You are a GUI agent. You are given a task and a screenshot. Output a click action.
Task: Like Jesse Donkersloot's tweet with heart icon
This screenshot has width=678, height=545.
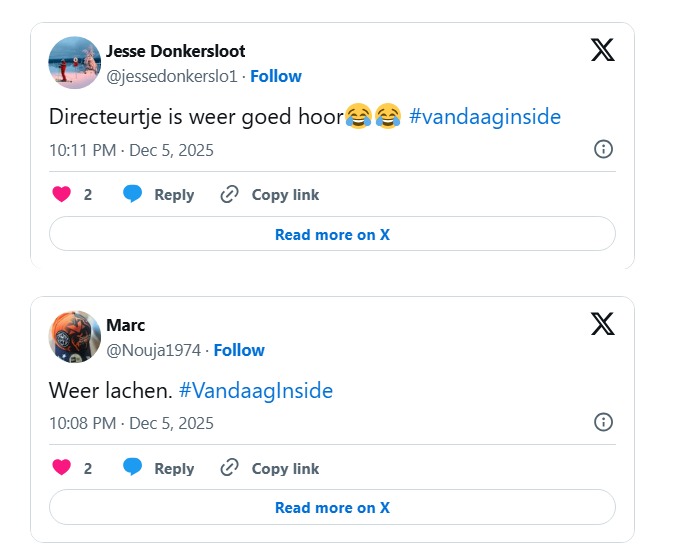pyautogui.click(x=62, y=195)
